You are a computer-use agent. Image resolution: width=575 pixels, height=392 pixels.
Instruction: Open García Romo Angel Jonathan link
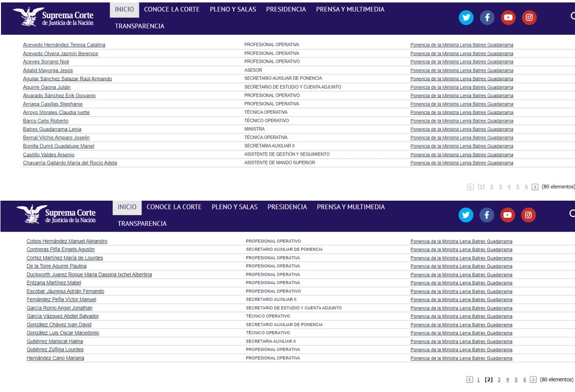[x=59, y=308]
